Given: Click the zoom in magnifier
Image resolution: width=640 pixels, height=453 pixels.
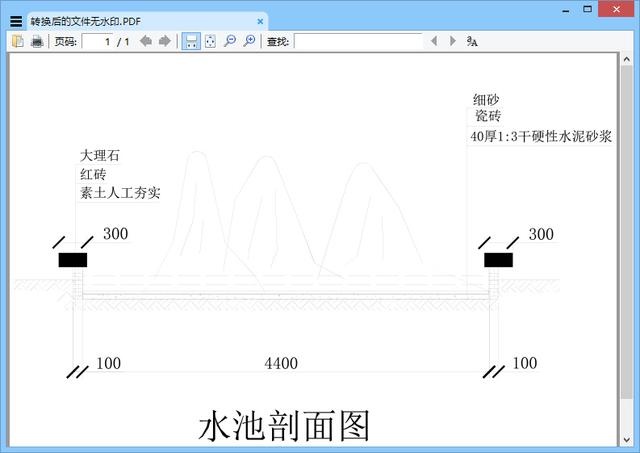Looking at the screenshot, I should (249, 41).
